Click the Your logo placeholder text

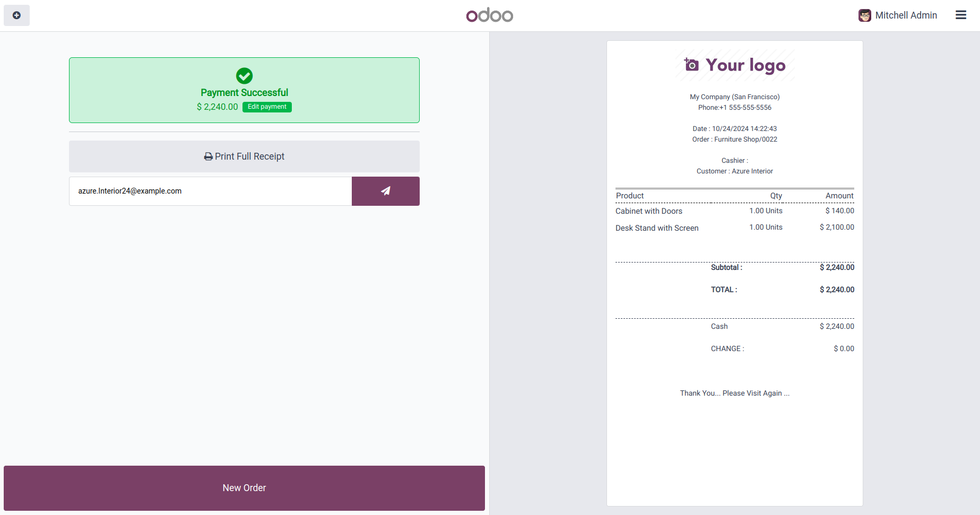click(745, 65)
